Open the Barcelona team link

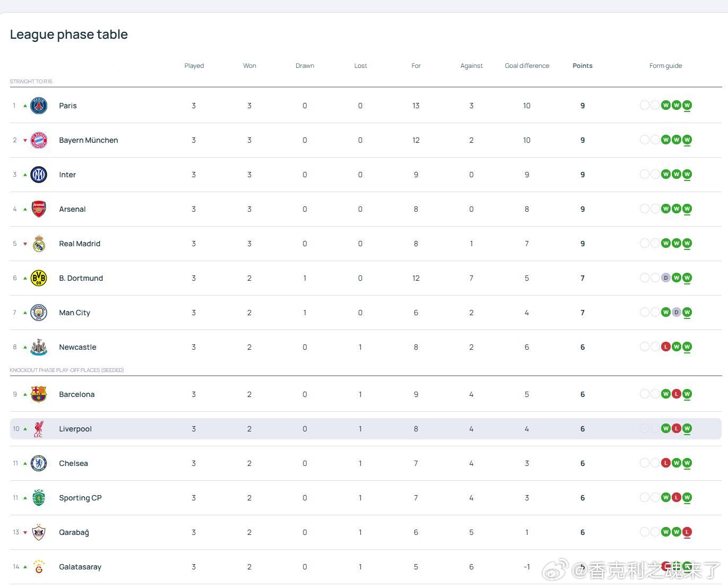[x=77, y=394]
